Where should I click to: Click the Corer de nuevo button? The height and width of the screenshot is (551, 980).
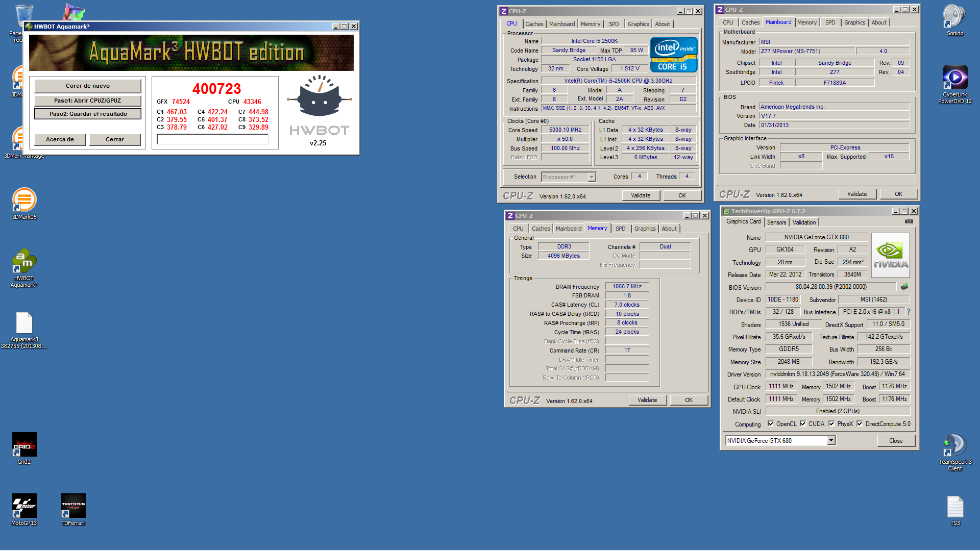(x=88, y=86)
